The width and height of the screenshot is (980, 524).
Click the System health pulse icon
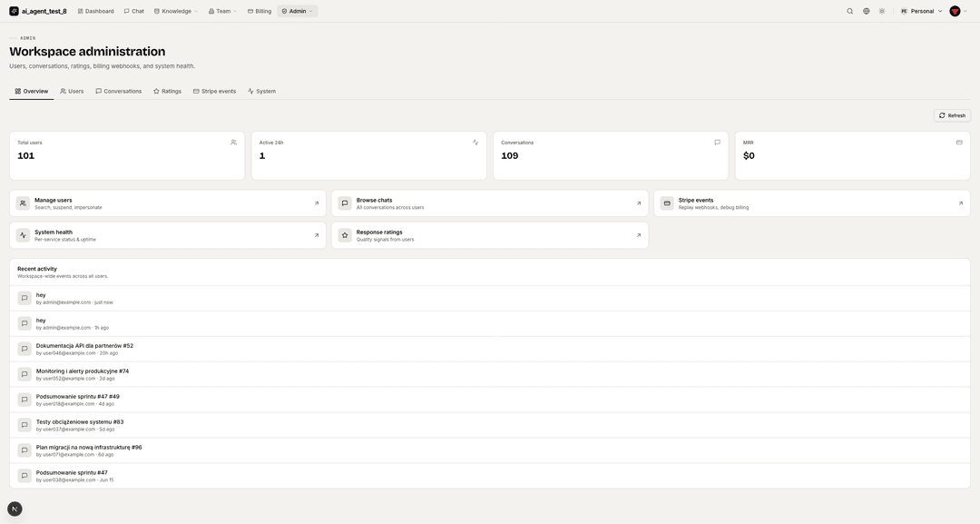click(x=23, y=235)
